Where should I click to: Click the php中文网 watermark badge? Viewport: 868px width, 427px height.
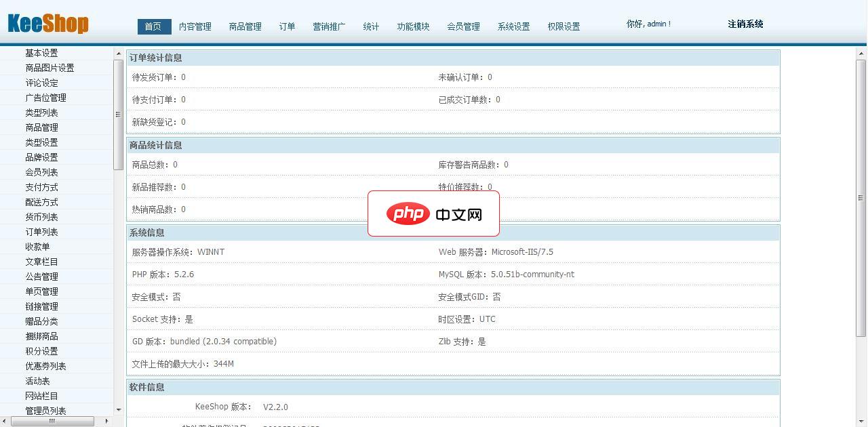[x=434, y=213]
